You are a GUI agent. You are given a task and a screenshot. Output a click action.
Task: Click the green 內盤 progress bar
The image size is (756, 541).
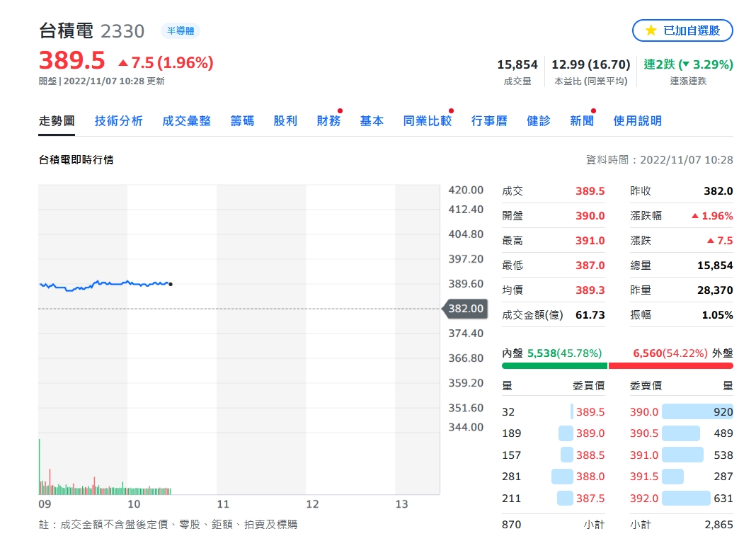click(x=554, y=366)
